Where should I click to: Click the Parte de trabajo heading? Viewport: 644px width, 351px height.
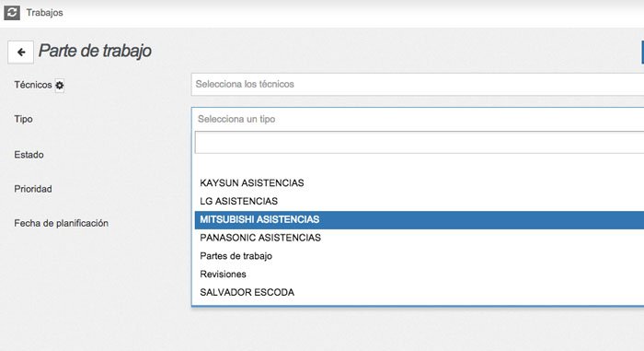95,51
